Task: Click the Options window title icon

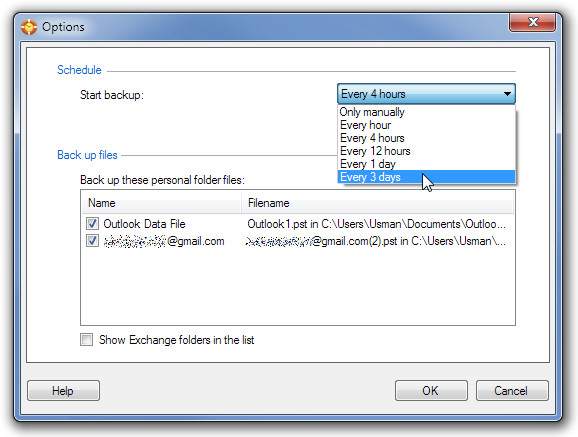Action: pyautogui.click(x=29, y=27)
